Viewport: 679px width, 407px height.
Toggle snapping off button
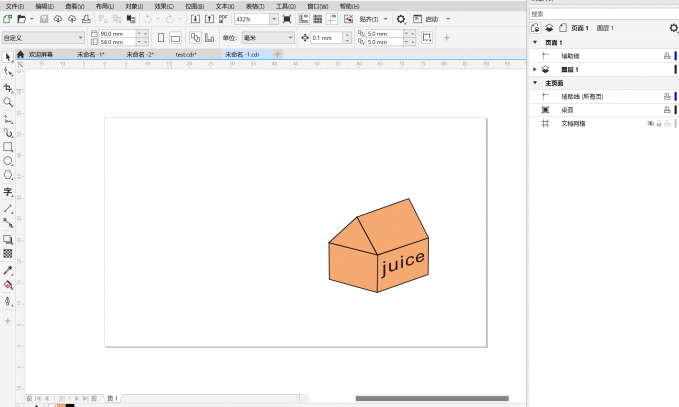click(349, 19)
